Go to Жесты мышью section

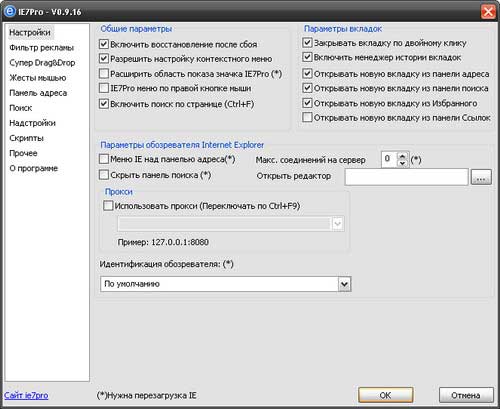[38, 78]
